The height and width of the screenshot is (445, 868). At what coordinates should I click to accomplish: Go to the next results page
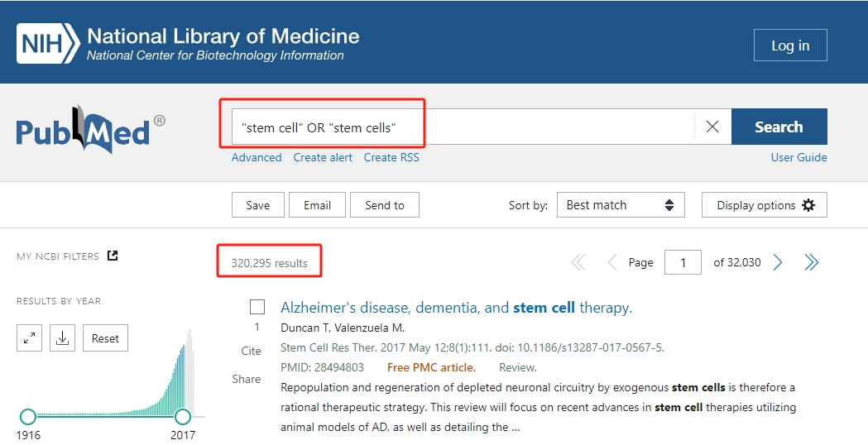(778, 262)
